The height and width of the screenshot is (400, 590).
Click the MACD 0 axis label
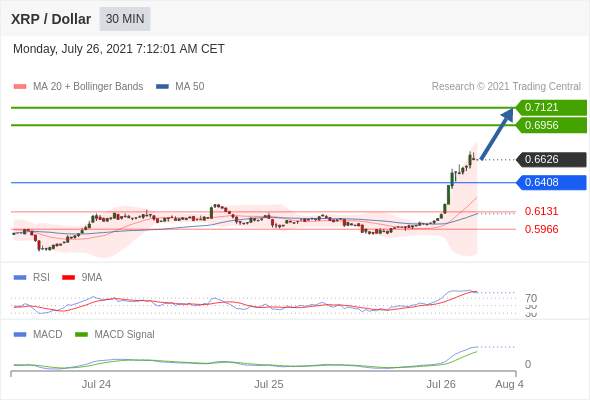pos(528,364)
